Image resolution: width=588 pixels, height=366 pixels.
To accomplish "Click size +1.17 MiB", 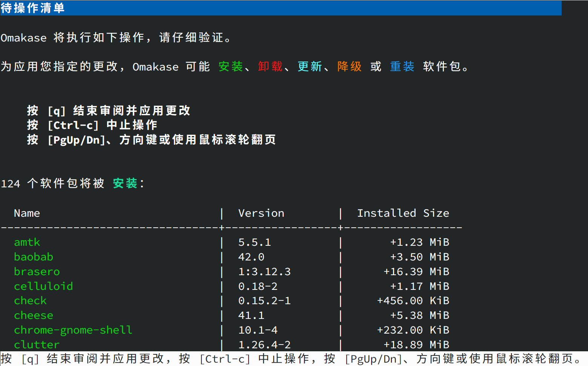I will point(420,286).
